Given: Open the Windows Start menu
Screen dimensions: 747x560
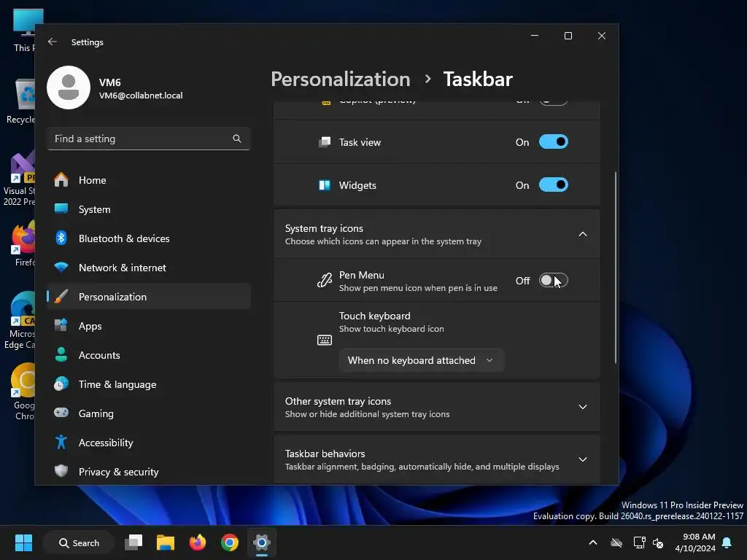Looking at the screenshot, I should 23,542.
